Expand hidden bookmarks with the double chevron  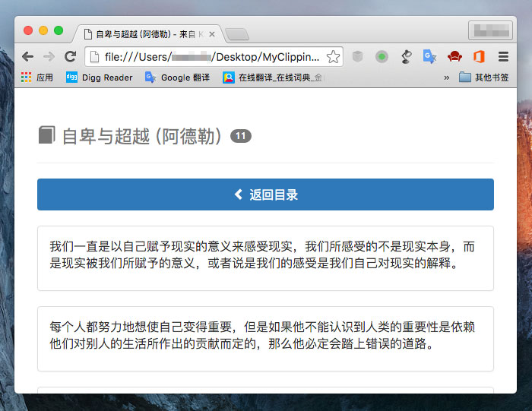point(447,77)
